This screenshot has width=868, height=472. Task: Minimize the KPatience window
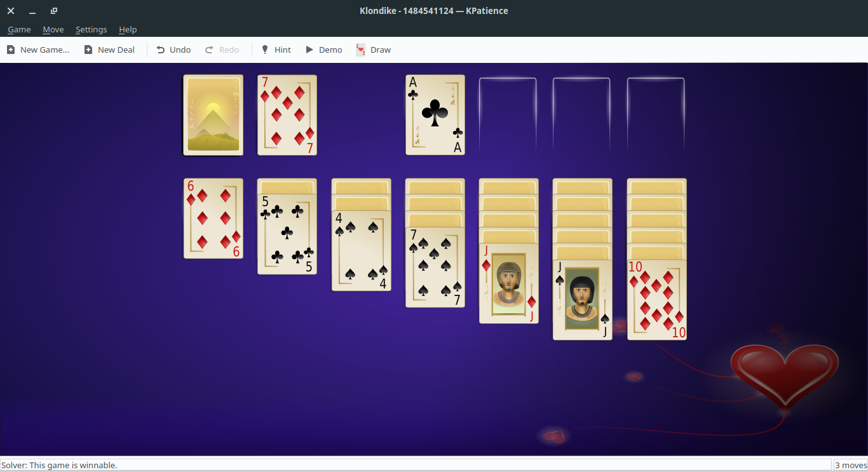(32, 11)
